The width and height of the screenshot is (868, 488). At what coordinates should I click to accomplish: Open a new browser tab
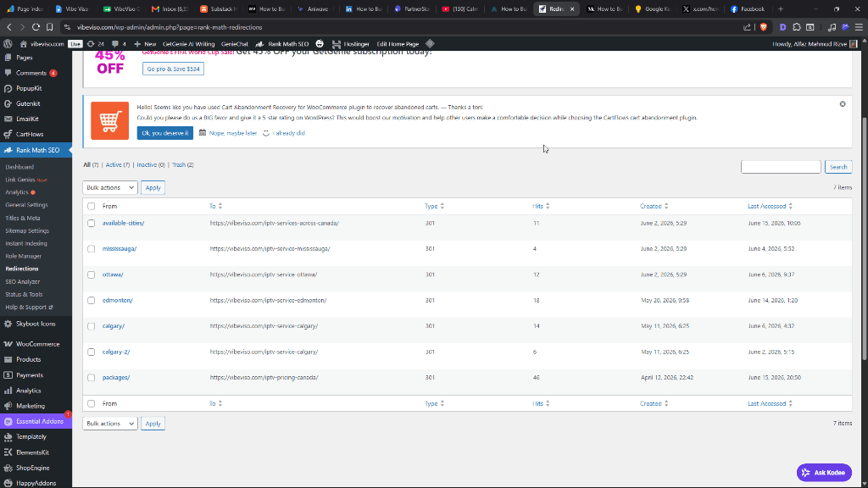781,8
